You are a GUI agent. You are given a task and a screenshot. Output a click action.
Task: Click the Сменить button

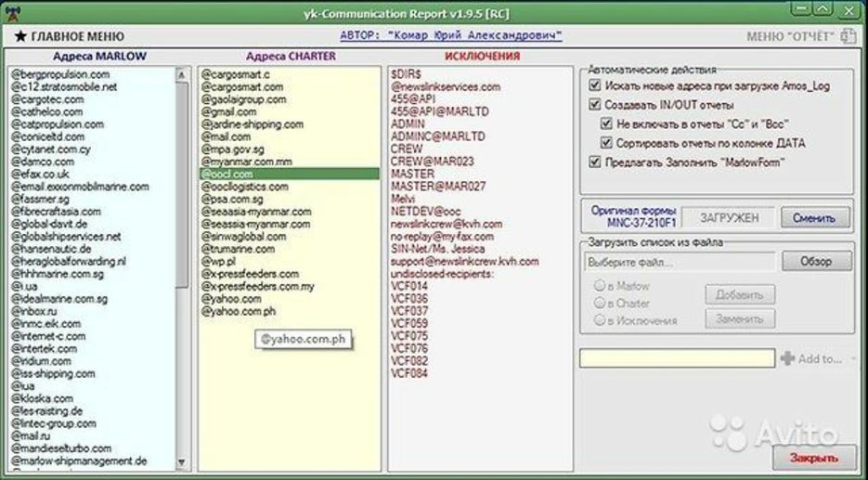(x=815, y=217)
